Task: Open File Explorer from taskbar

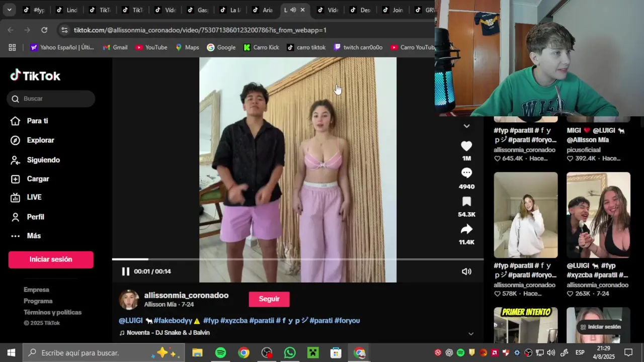Action: coord(197,353)
